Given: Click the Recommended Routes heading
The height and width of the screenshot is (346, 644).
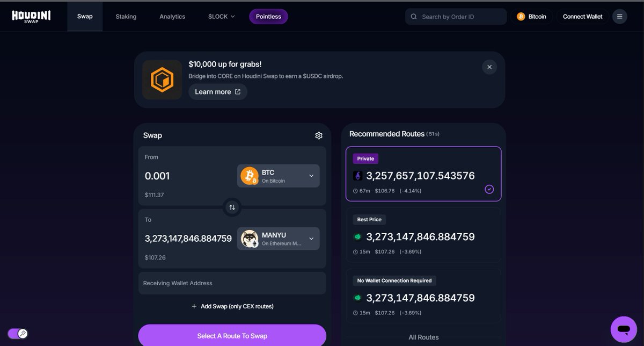Looking at the screenshot, I should (x=387, y=134).
